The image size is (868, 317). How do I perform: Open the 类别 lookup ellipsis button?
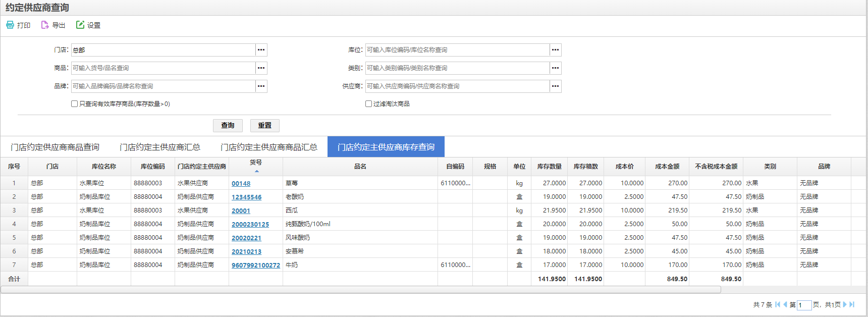coord(555,68)
